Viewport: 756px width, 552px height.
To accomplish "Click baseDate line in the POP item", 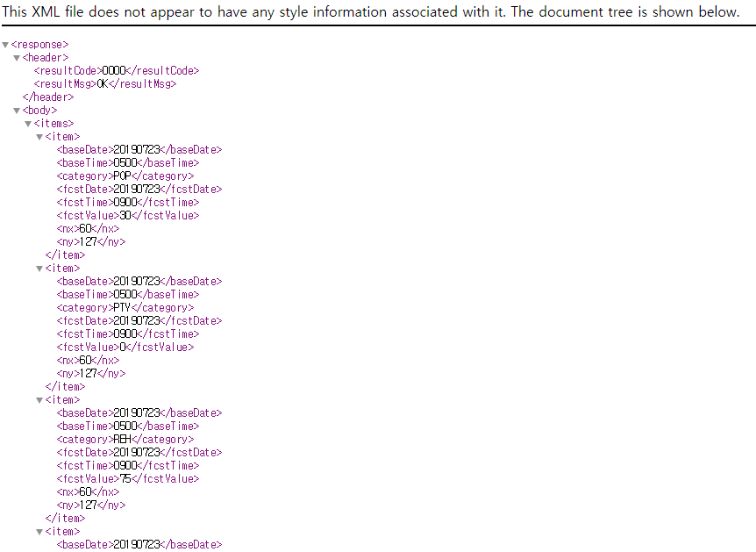I will point(139,150).
